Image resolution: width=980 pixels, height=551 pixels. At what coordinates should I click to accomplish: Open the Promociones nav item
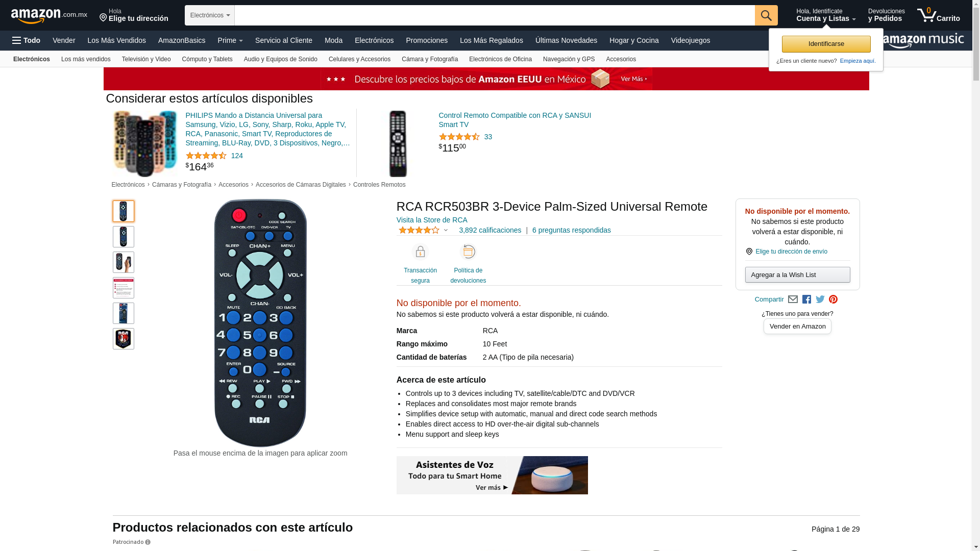[427, 40]
